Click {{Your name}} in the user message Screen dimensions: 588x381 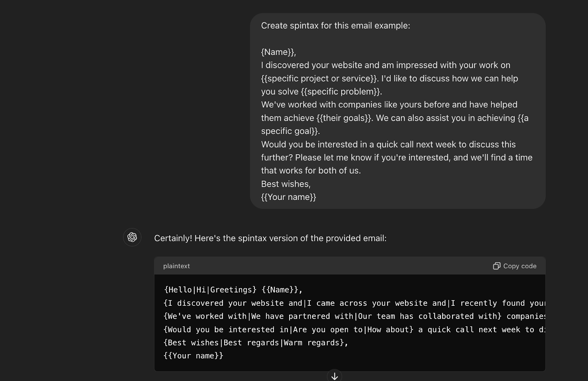pos(288,197)
